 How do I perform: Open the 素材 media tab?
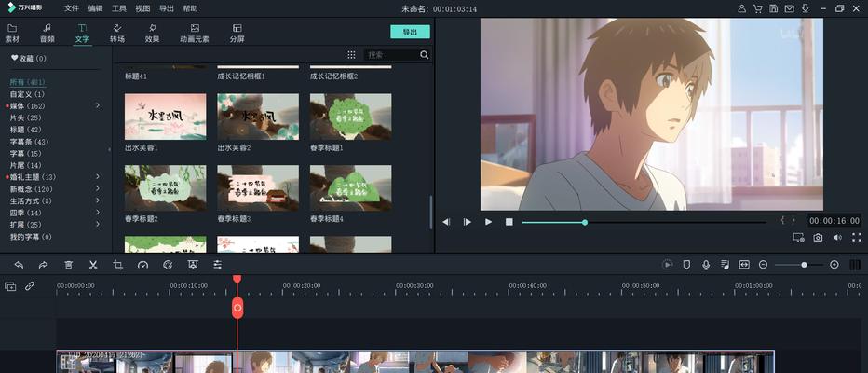(11, 34)
